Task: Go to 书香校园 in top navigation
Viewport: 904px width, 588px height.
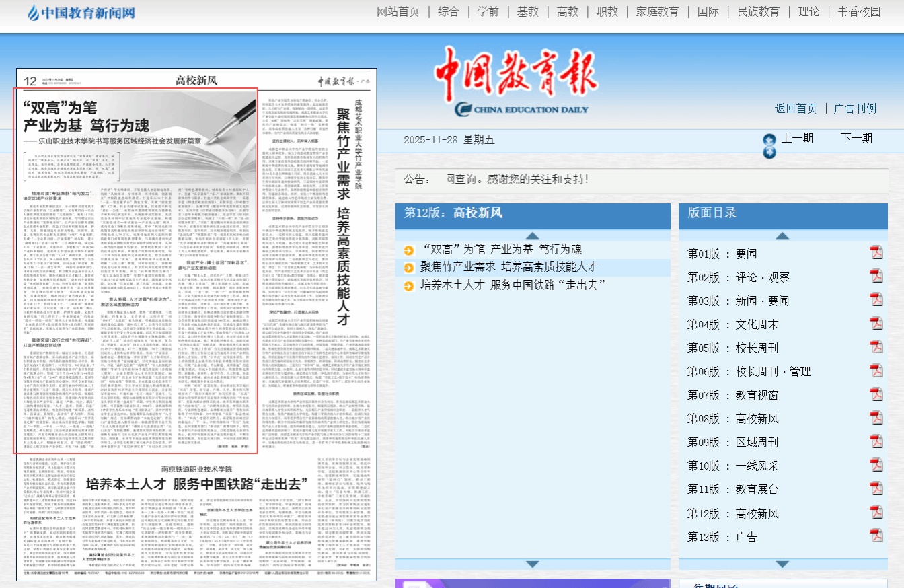Action: (859, 12)
